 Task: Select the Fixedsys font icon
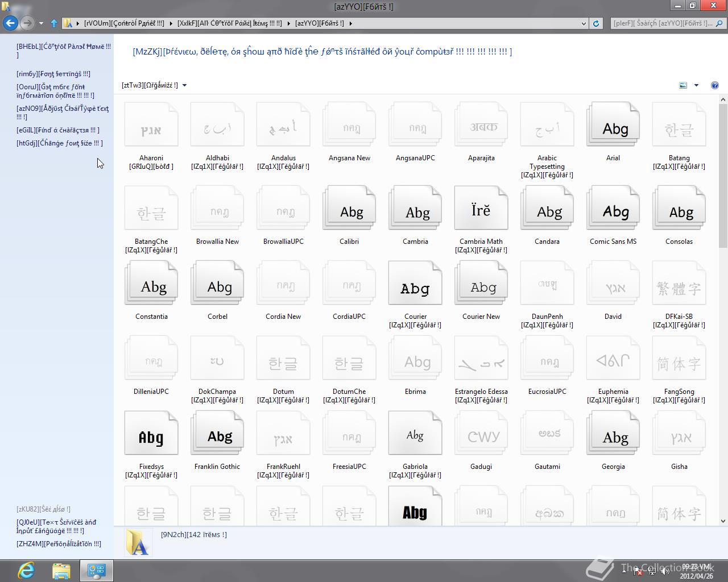pyautogui.click(x=151, y=434)
